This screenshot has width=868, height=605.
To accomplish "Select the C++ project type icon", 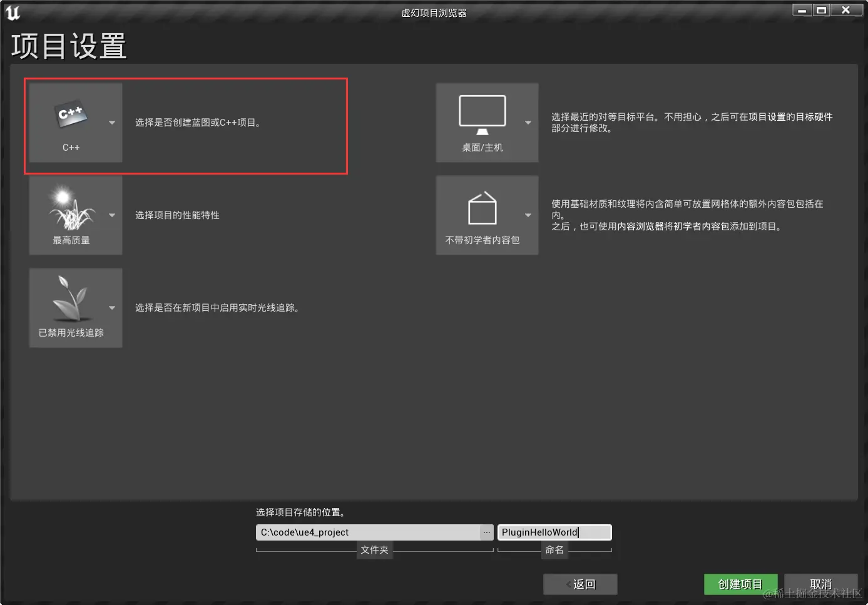I will (x=69, y=114).
